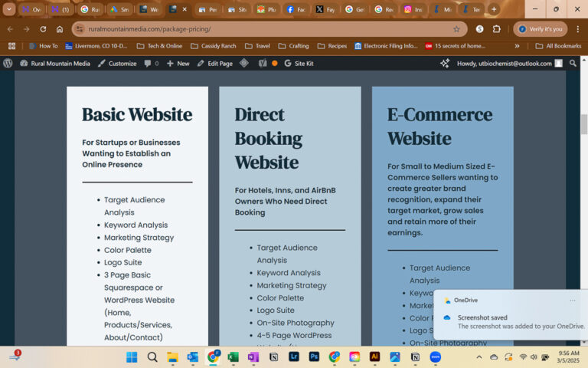Open Site Kit from the admin bar
588x368 pixels.
click(x=299, y=64)
